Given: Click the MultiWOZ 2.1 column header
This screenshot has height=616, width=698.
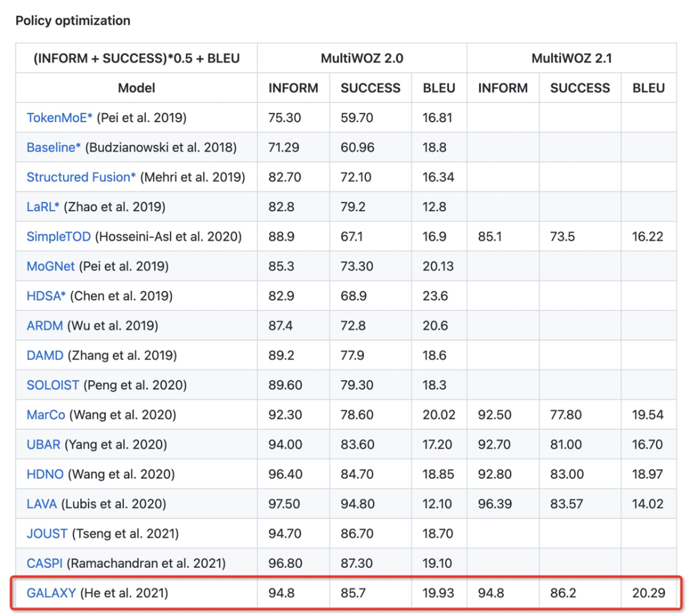Looking at the screenshot, I should [x=572, y=58].
